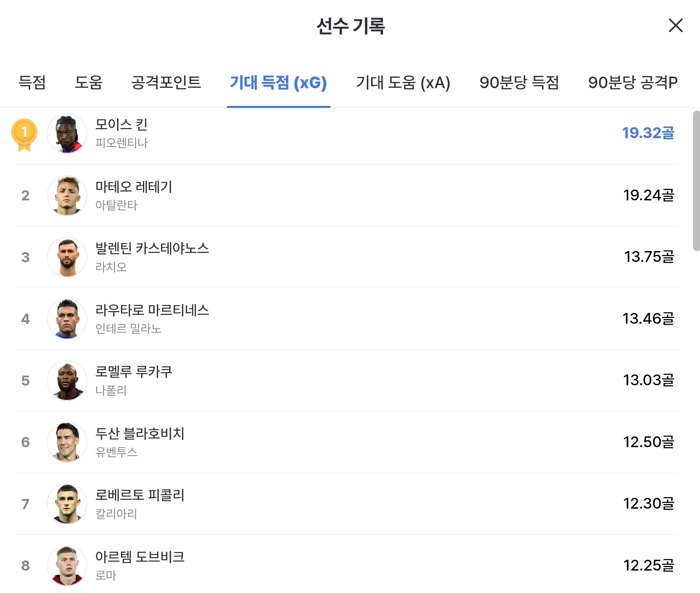Image resolution: width=700 pixels, height=593 pixels.
Task: Select the 90분당 공격P tab
Action: pos(633,82)
